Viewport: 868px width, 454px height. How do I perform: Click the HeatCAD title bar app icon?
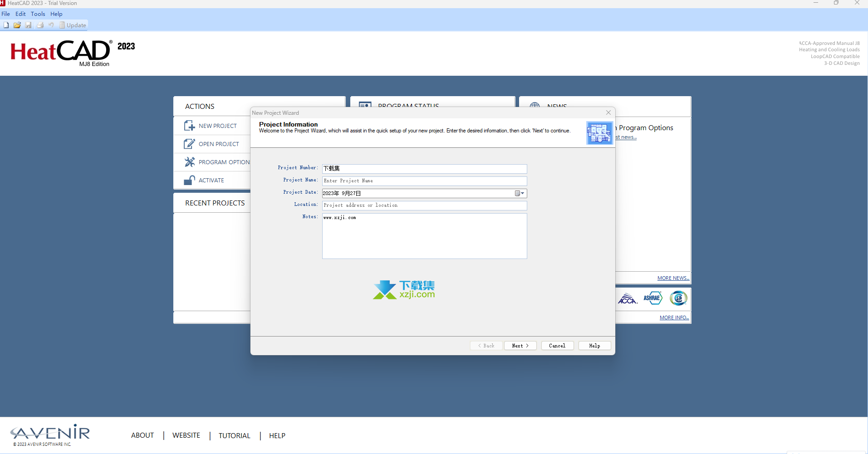tap(3, 3)
